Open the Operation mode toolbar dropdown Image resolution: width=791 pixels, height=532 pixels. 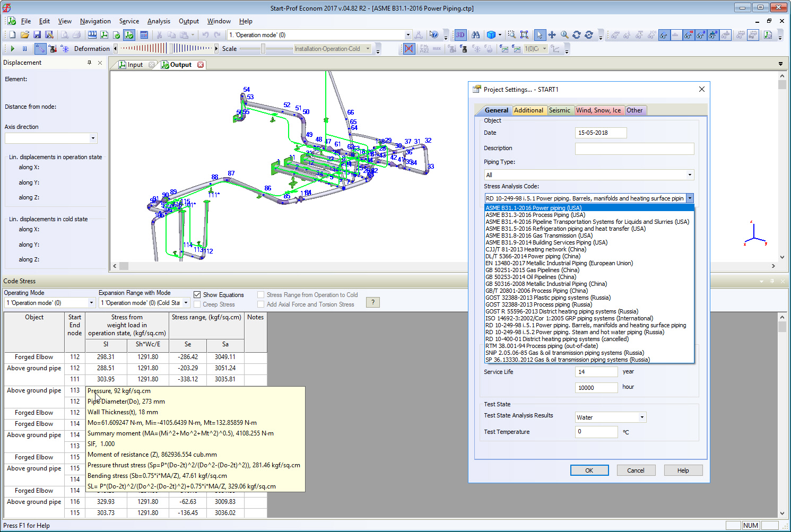click(408, 35)
